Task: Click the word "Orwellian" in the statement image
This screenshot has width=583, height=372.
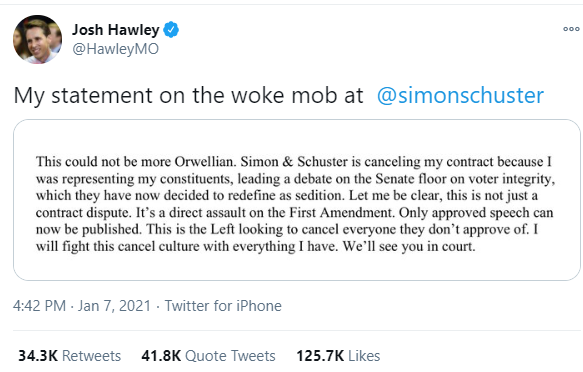Action: 205,162
